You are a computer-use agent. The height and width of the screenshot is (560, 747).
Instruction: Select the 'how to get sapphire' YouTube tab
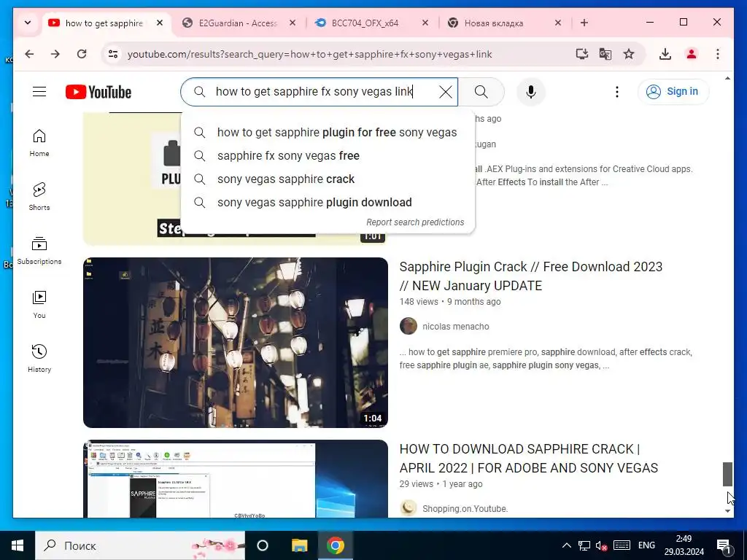click(106, 23)
